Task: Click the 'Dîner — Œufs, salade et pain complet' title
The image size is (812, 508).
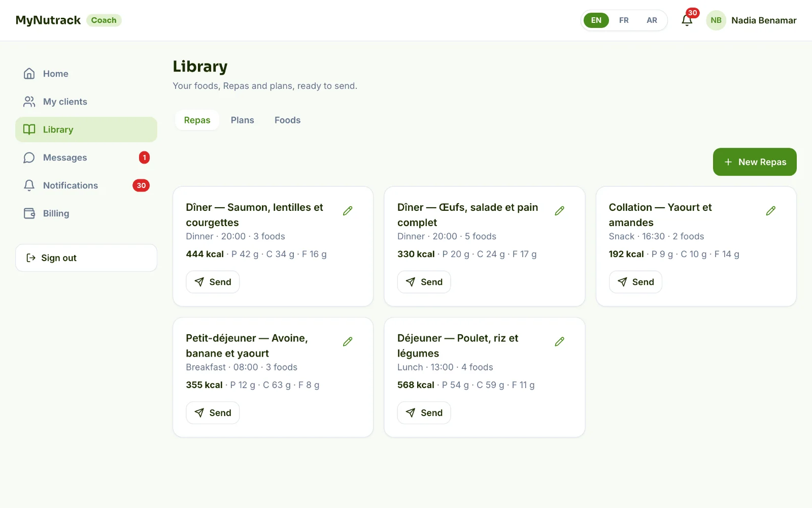Action: click(x=468, y=215)
